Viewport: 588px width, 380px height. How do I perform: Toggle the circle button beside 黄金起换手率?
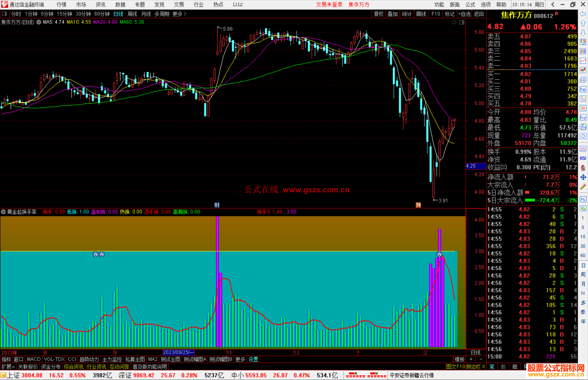point(3,212)
